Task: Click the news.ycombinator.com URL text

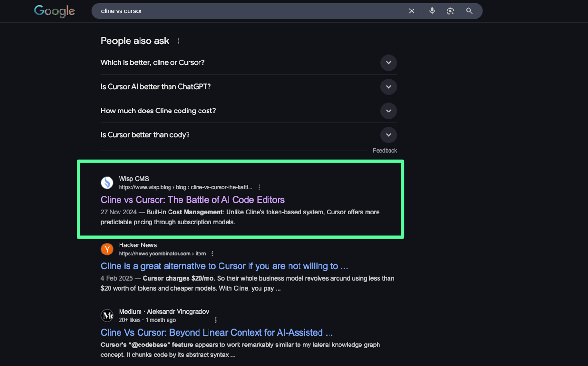Action: 162,254
